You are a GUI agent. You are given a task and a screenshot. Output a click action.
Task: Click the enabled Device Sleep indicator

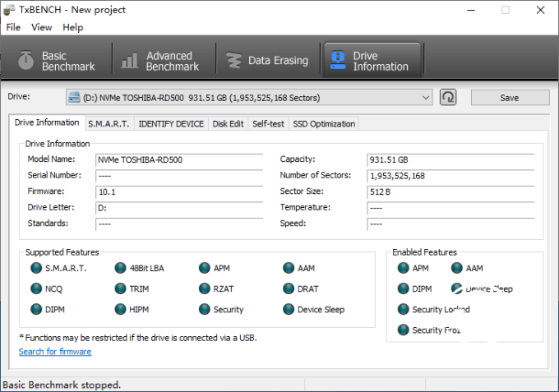point(457,288)
